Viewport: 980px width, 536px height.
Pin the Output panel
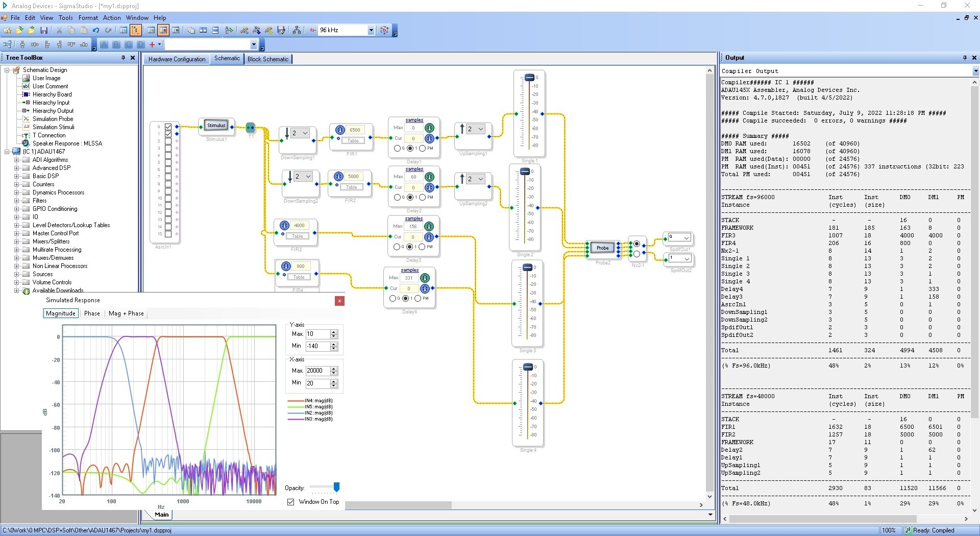click(965, 58)
